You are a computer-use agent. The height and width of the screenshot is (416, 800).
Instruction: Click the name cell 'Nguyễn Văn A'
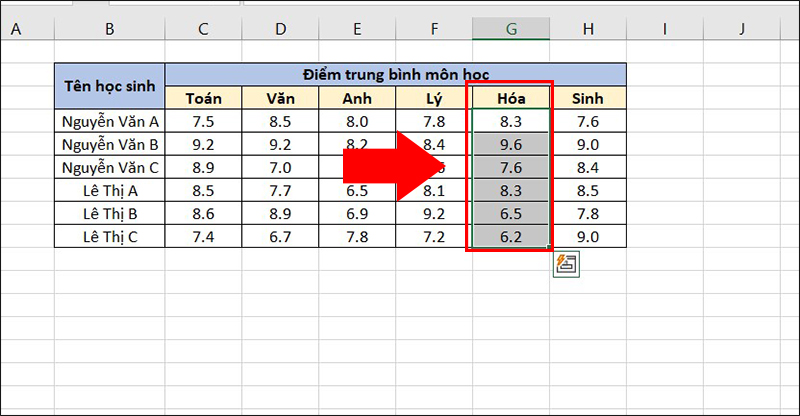(110, 121)
